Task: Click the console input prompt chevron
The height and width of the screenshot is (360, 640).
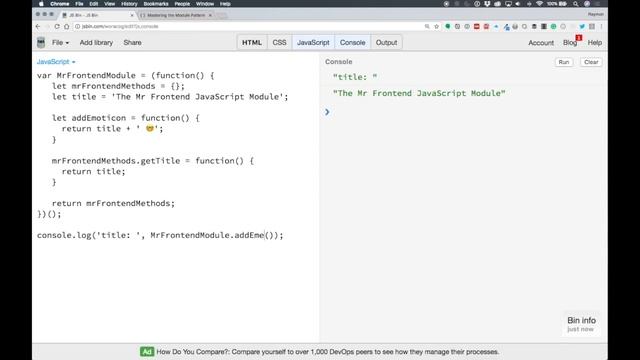Action: click(x=327, y=112)
